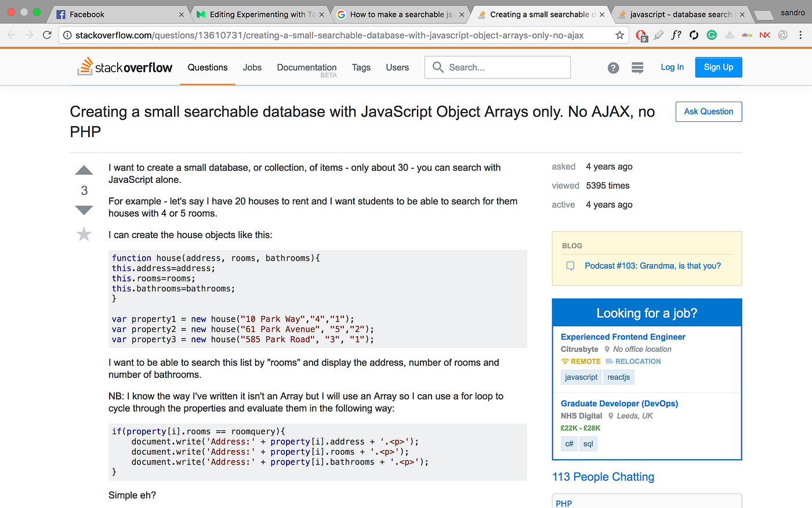Click the search magnifier icon

click(x=438, y=67)
